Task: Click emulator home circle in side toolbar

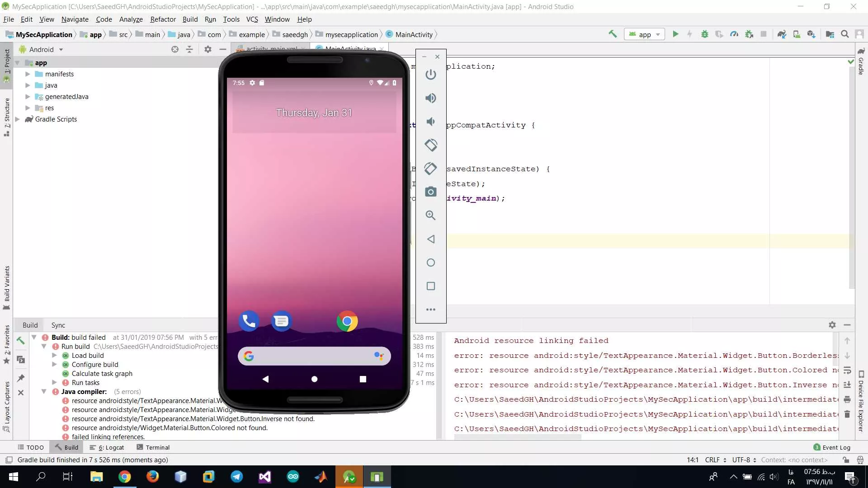Action: click(431, 263)
